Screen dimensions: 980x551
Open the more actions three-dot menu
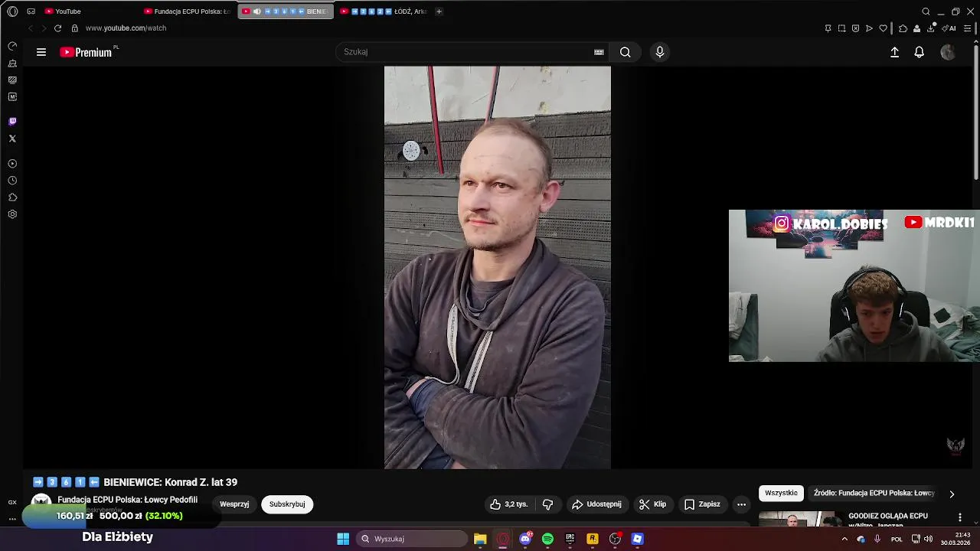[x=741, y=504]
